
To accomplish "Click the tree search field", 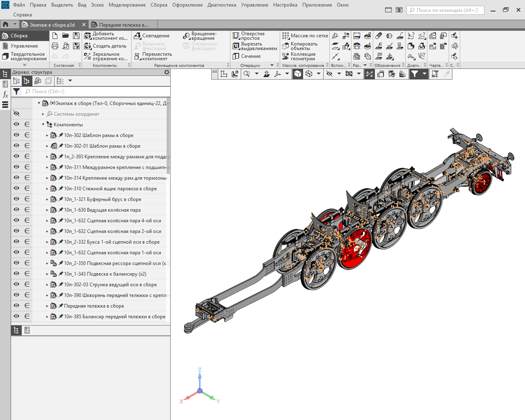I will (x=96, y=91).
